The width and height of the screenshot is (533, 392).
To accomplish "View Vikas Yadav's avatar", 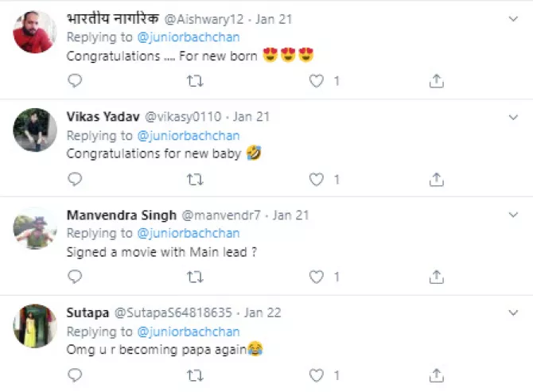I will click(35, 130).
